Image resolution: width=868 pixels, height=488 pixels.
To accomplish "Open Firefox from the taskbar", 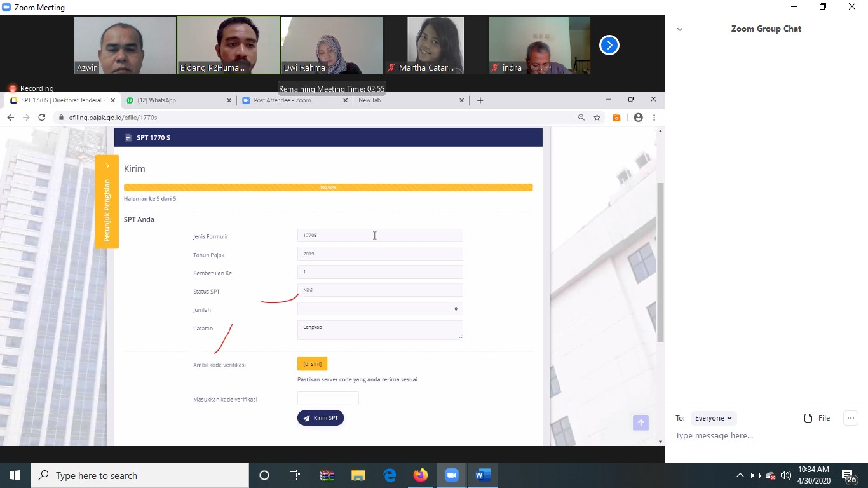I will point(420,475).
